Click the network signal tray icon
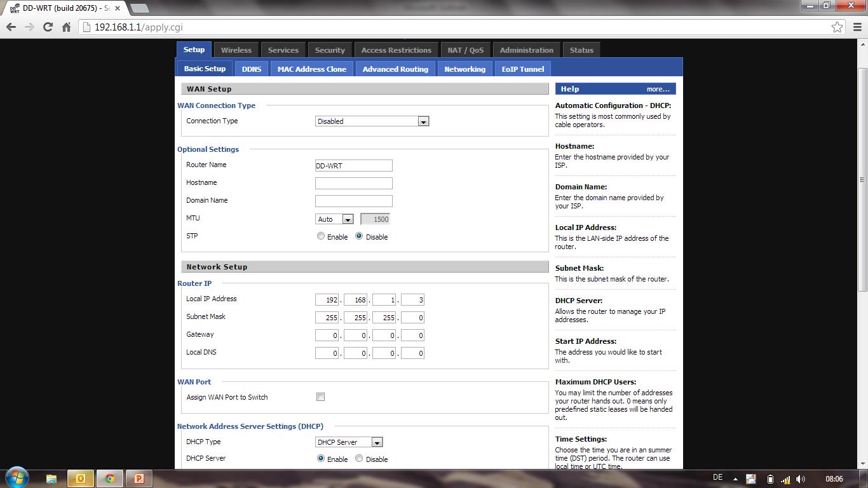The height and width of the screenshot is (488, 868). (785, 479)
